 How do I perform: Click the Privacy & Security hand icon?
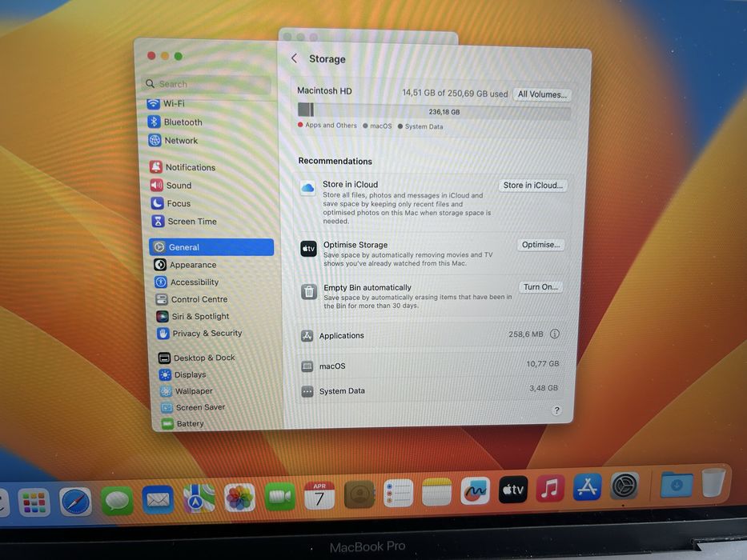click(163, 334)
